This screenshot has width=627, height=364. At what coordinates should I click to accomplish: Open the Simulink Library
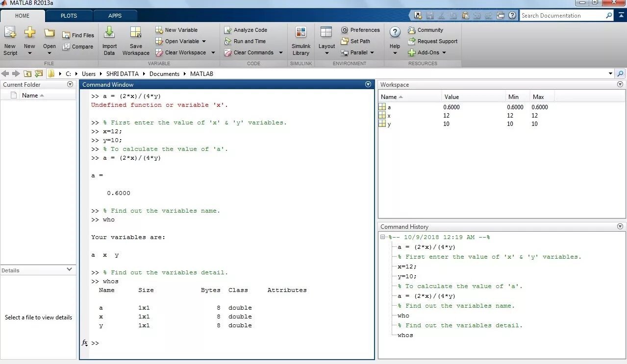coord(301,41)
